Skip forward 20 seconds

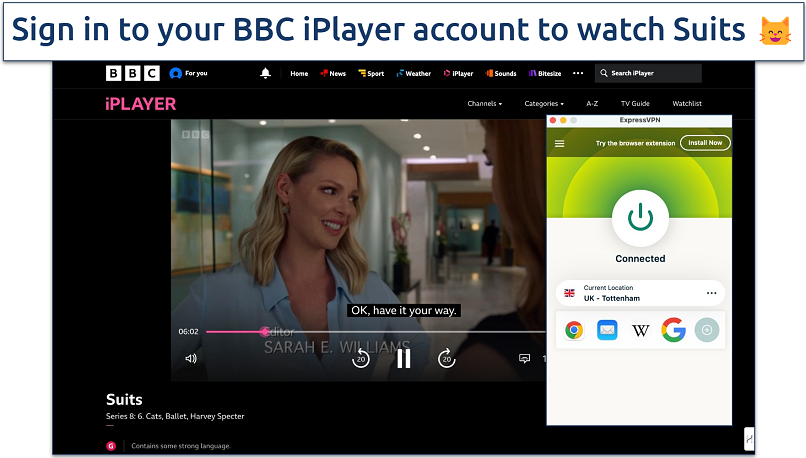pyautogui.click(x=447, y=359)
